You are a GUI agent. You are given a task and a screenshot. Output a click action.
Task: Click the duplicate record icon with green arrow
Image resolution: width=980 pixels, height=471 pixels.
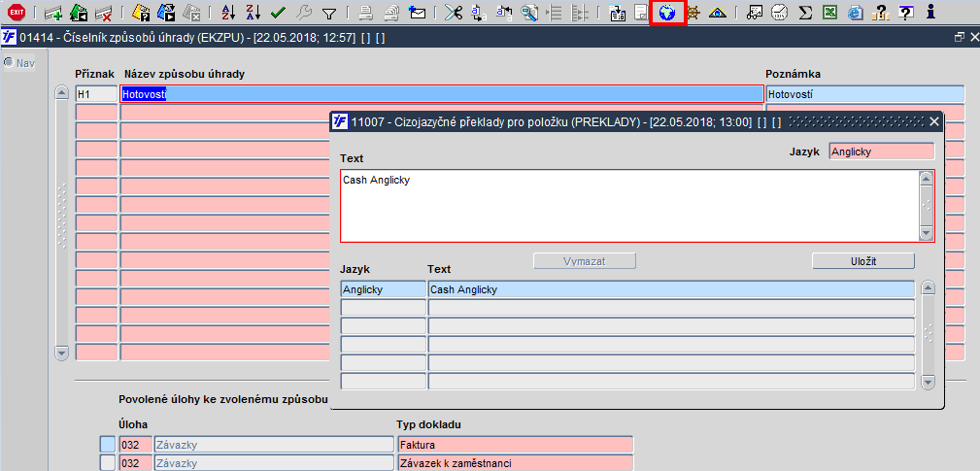[x=79, y=13]
